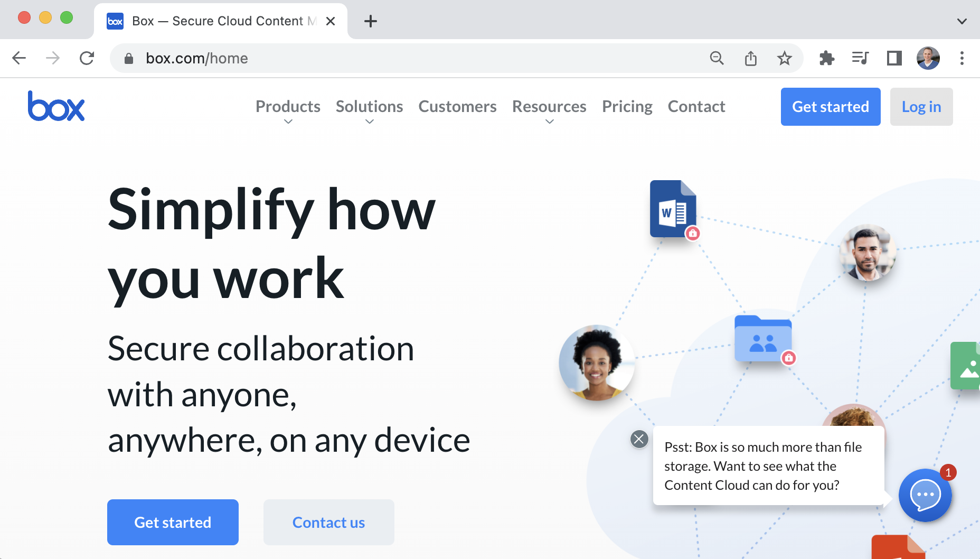
Task: Close the Box browser tab
Action: [x=331, y=21]
